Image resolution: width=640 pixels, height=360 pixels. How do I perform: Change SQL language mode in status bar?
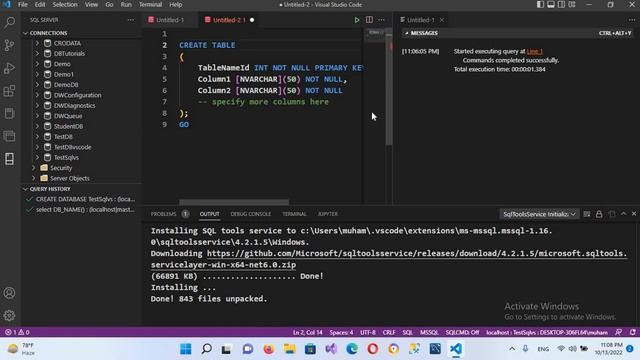[408, 332]
